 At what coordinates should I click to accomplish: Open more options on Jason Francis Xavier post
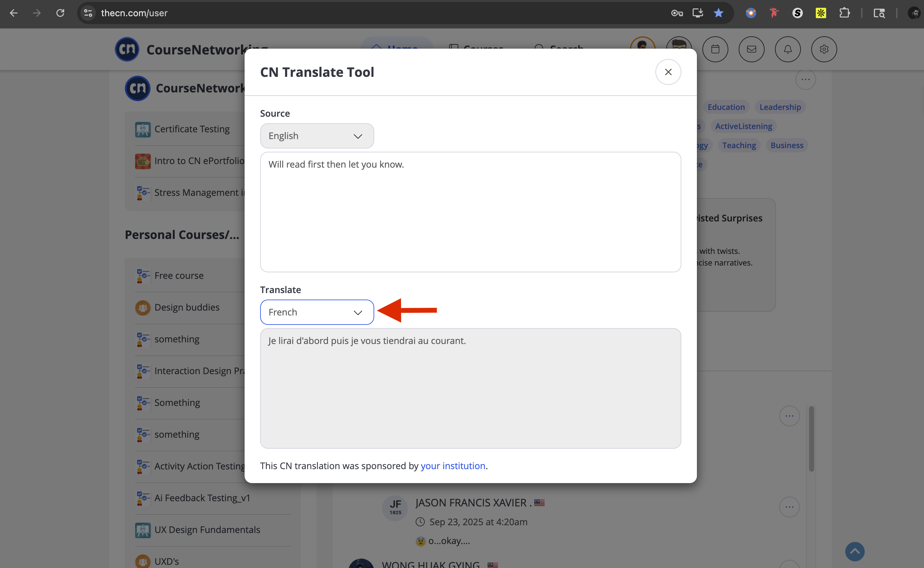[x=789, y=507]
